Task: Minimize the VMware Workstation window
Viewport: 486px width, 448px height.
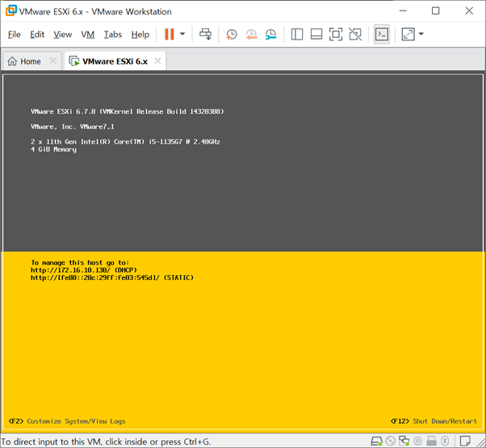Action: pos(403,10)
